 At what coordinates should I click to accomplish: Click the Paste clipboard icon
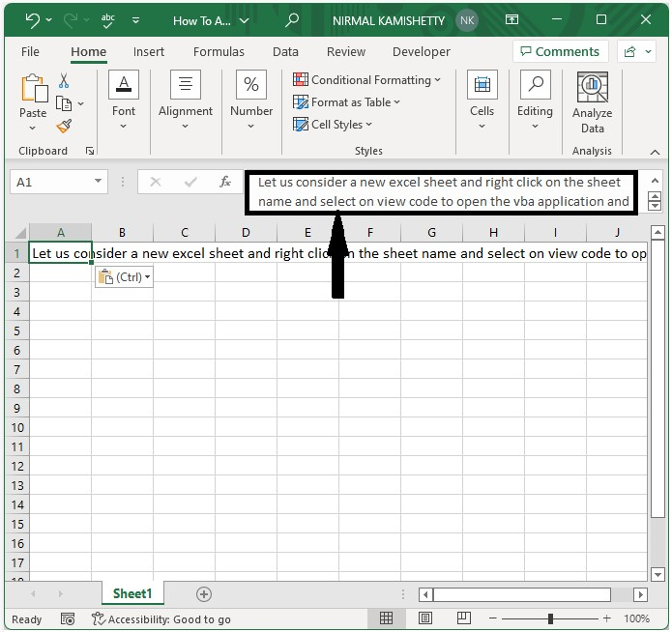tap(34, 89)
